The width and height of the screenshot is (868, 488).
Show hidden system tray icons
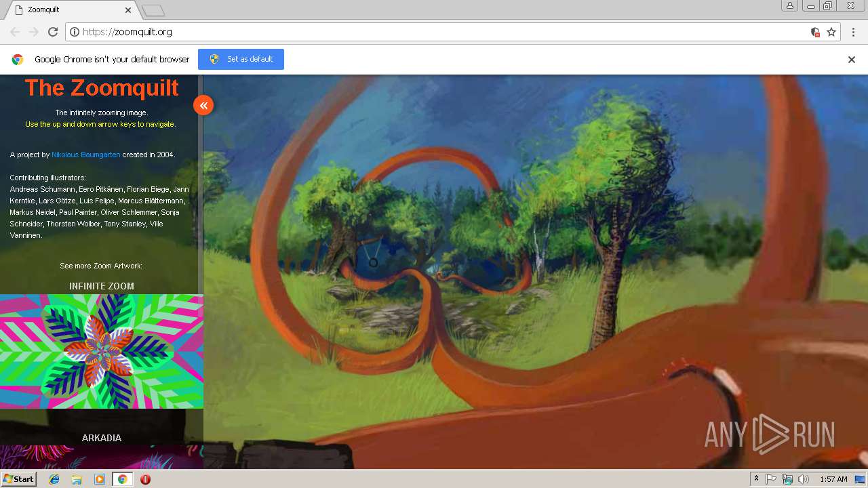756,479
